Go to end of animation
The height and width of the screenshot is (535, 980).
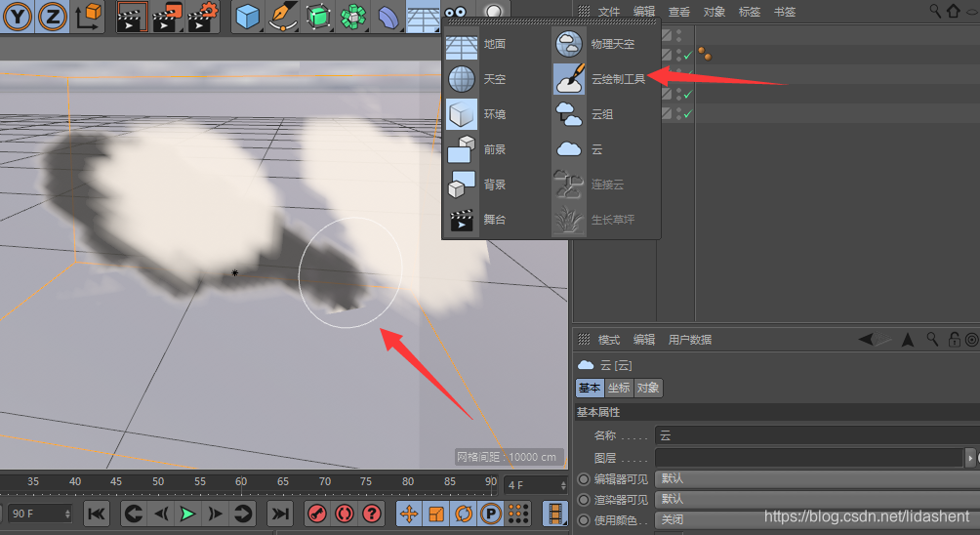pos(280,514)
